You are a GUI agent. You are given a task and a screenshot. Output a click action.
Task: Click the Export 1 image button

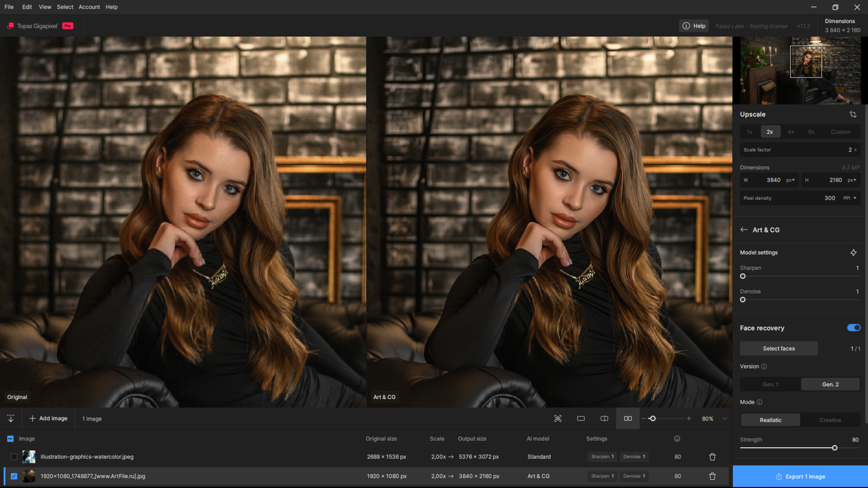pyautogui.click(x=800, y=477)
